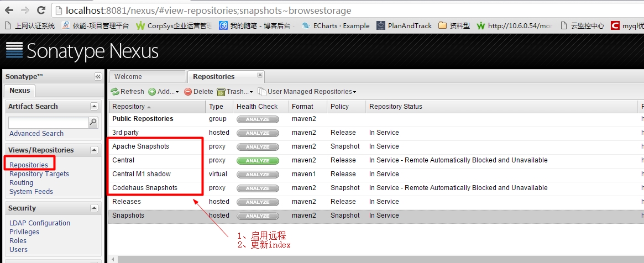This screenshot has width=644, height=263.
Task: Analyze health of Apache Snapshots
Action: (258, 147)
